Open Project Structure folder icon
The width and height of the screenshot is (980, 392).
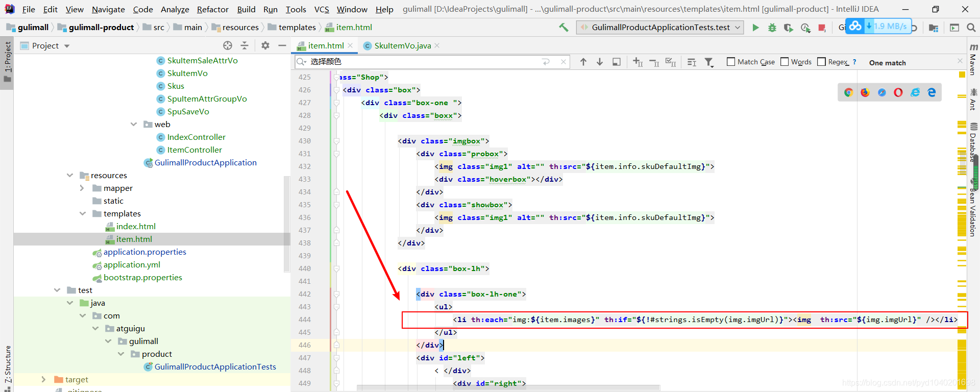pyautogui.click(x=934, y=28)
